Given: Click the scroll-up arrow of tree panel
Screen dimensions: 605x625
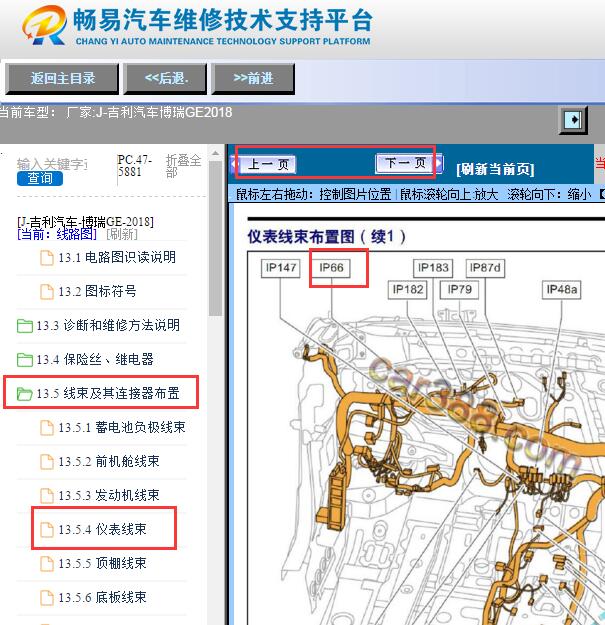Looking at the screenshot, I should [x=215, y=153].
